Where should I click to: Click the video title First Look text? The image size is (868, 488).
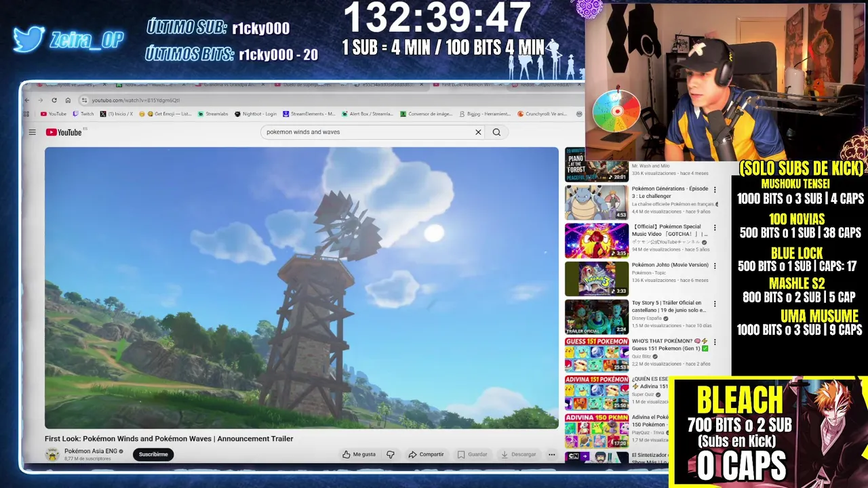pos(169,439)
